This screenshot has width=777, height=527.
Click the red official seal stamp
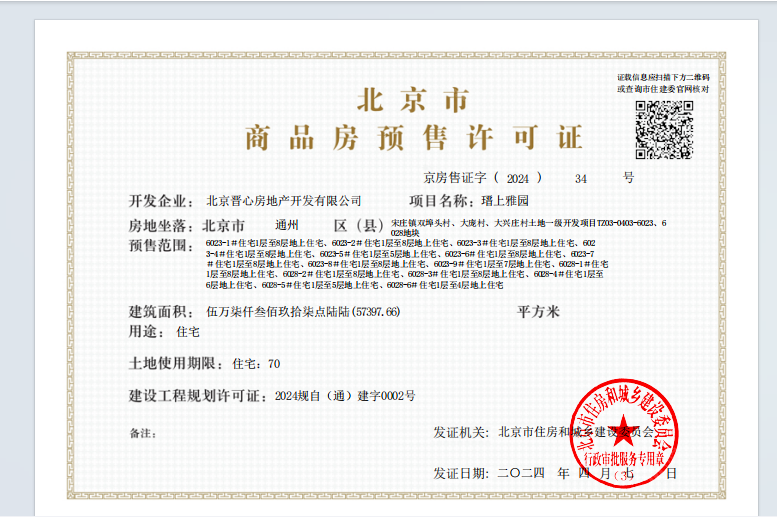(623, 433)
